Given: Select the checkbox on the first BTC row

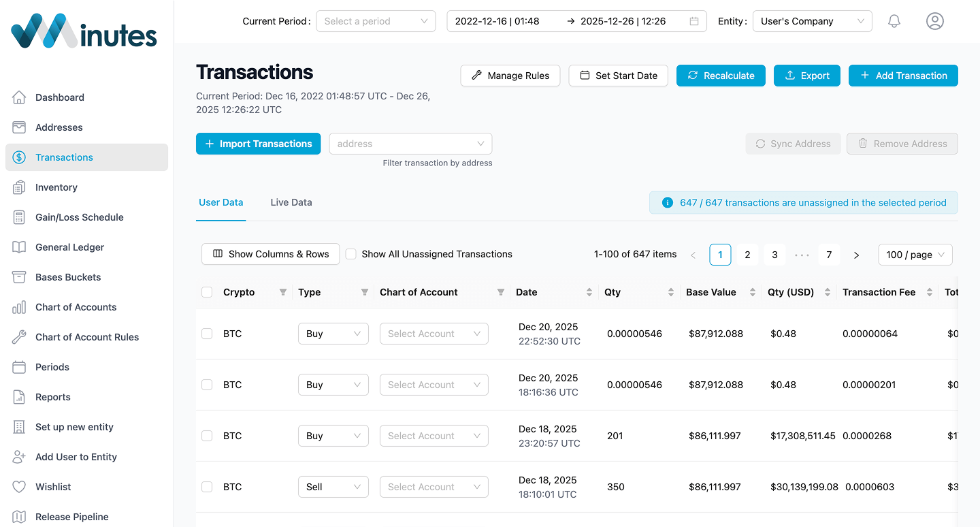Looking at the screenshot, I should tap(207, 333).
